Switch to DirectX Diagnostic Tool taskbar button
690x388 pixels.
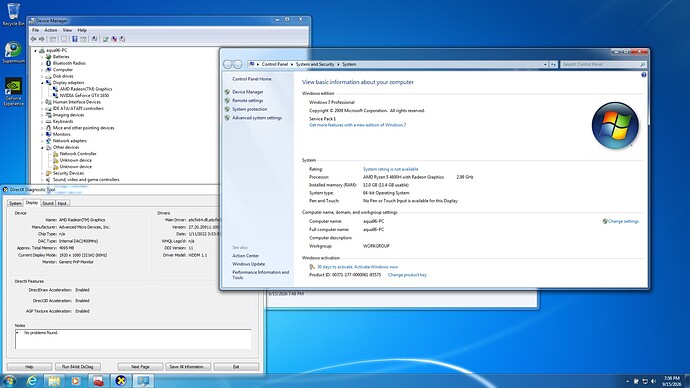(x=121, y=381)
